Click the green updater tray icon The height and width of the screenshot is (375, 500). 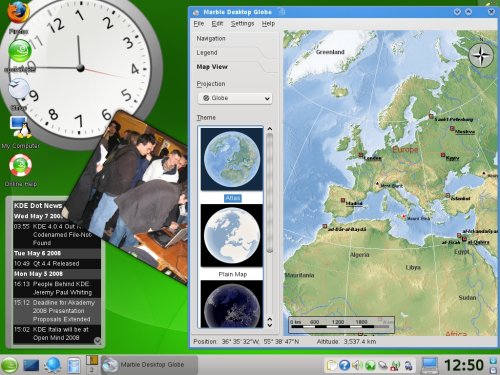(x=370, y=365)
